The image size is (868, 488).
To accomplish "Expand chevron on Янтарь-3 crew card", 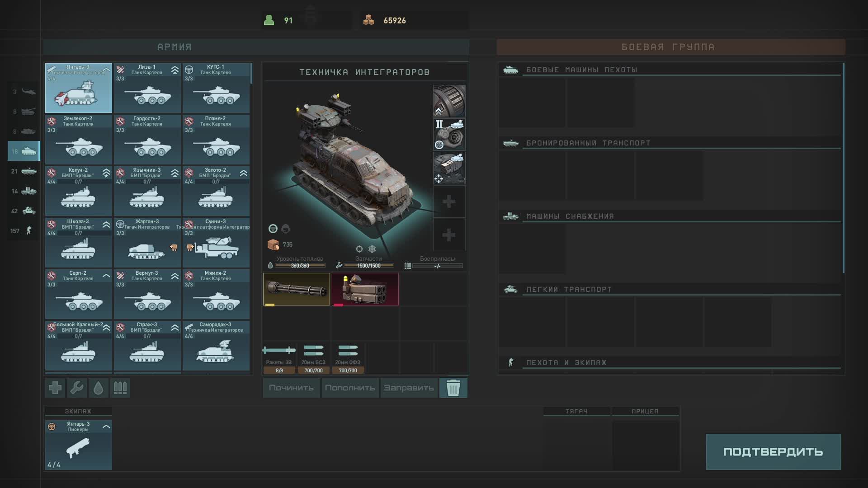I will (106, 427).
